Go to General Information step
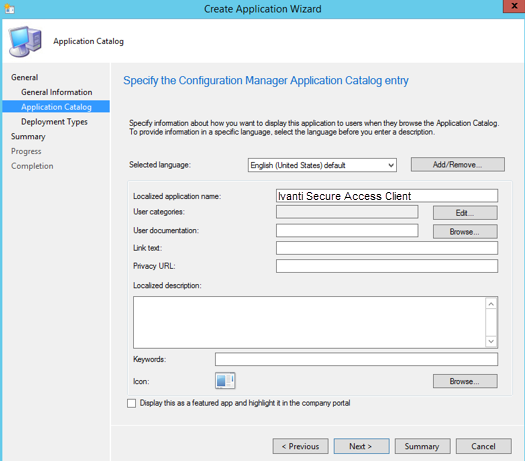Image resolution: width=525 pixels, height=461 pixels. (57, 92)
